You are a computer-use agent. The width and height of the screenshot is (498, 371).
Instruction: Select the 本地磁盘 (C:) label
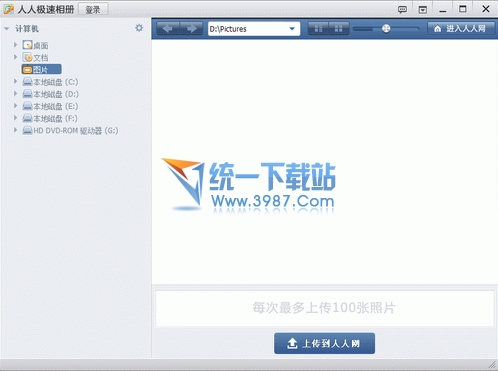click(56, 82)
